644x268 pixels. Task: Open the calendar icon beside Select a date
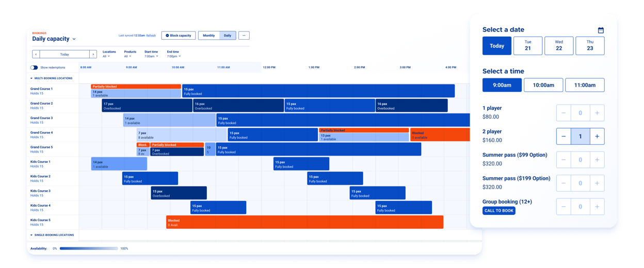pyautogui.click(x=601, y=30)
